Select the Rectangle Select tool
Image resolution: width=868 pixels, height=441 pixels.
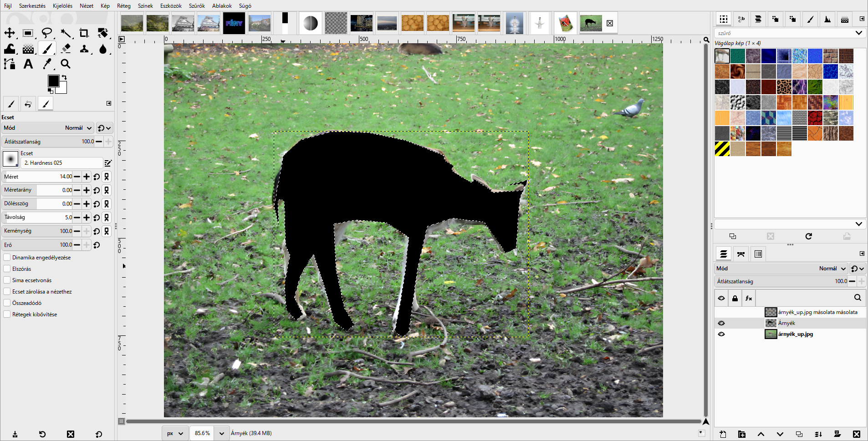[28, 33]
